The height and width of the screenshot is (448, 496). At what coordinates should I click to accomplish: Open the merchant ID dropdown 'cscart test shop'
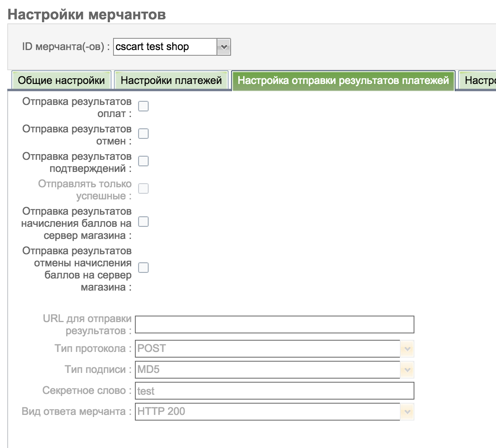point(172,47)
